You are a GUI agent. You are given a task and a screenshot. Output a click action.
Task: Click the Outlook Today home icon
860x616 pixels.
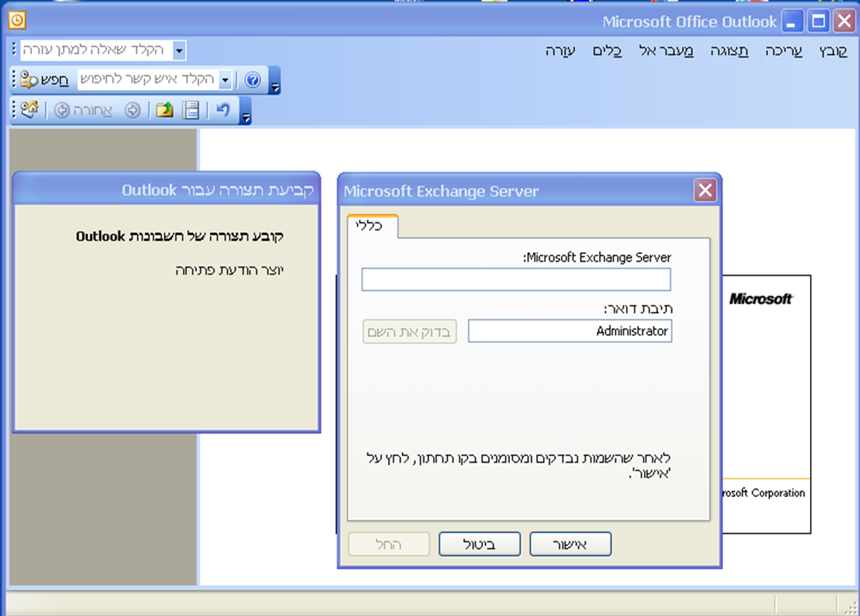click(30, 110)
